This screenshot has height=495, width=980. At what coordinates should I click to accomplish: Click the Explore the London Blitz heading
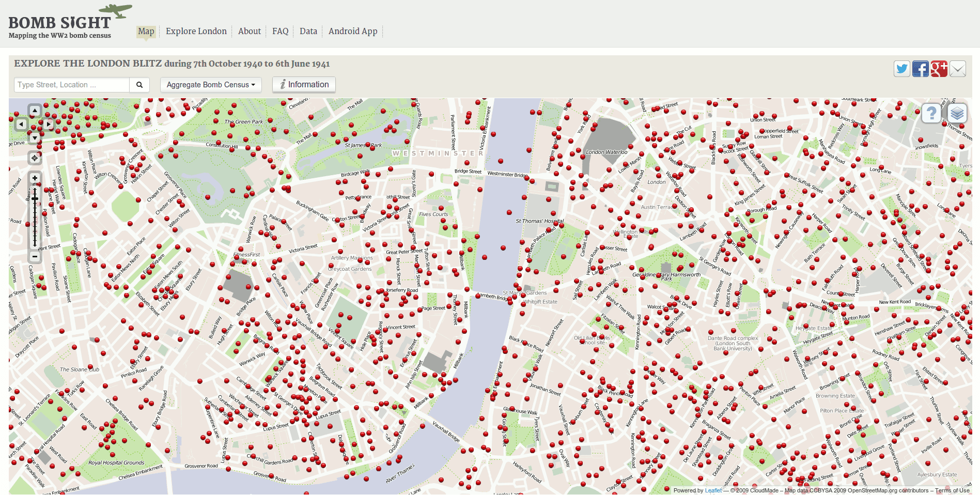click(x=172, y=64)
